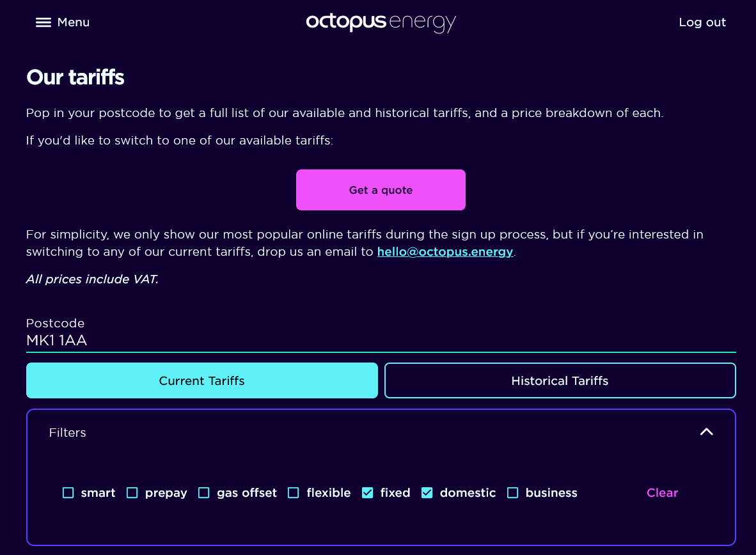Viewport: 756px width, 555px height.
Task: Switch to the Historical Tariffs tab
Action: (560, 380)
